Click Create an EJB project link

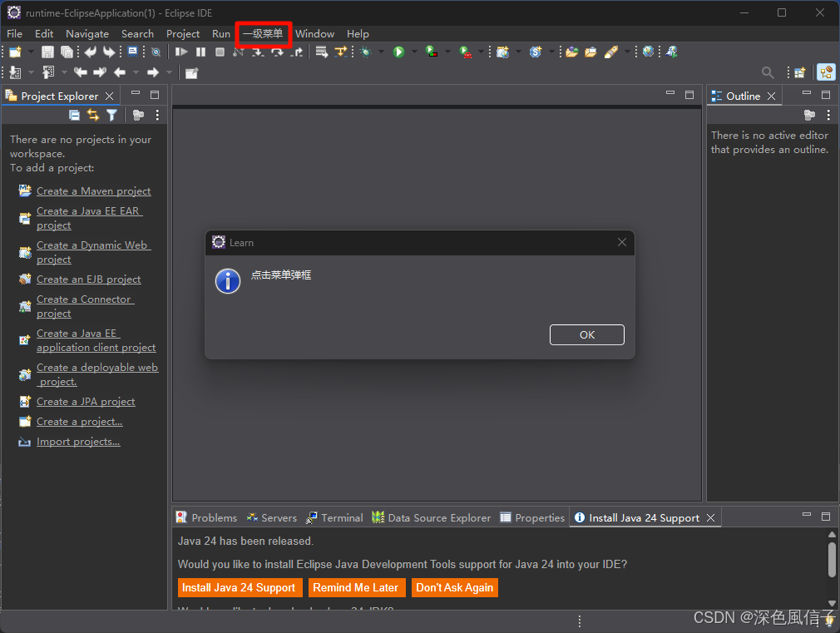click(x=88, y=279)
